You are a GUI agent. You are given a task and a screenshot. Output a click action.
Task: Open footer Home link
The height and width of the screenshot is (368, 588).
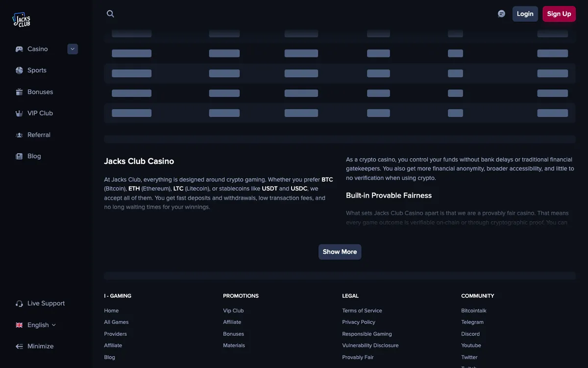coord(111,311)
